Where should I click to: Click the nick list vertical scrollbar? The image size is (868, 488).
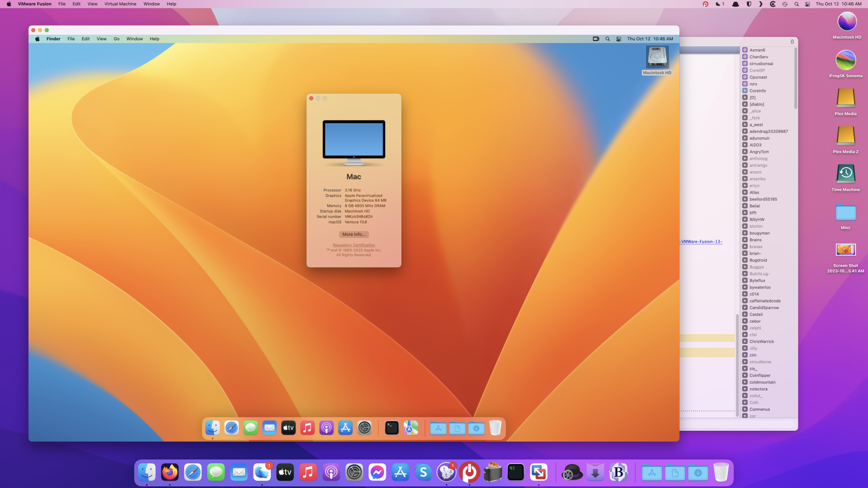[796, 78]
